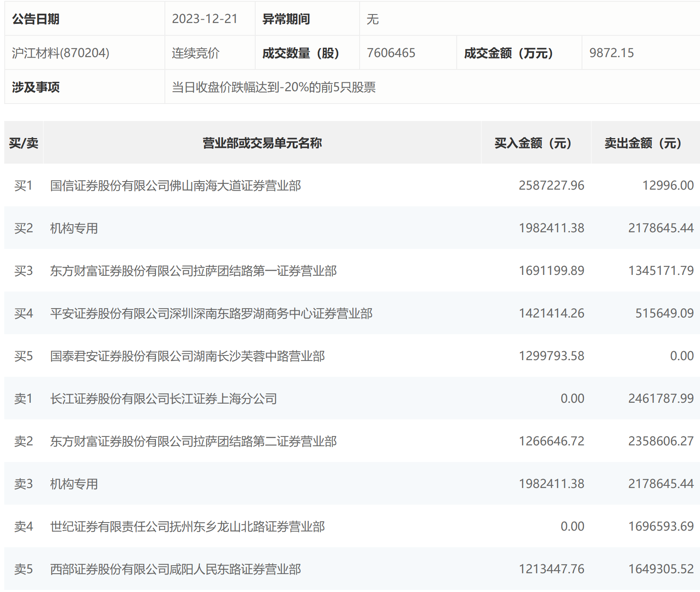700x592 pixels.
Task: Select buy amount 1213447.76
Action: [x=552, y=569]
